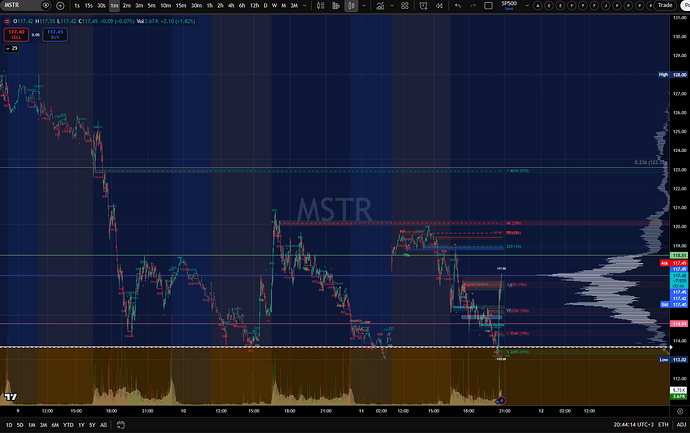Click the undo arrow
Image resolution: width=690 pixels, height=433 pixels.
click(458, 6)
